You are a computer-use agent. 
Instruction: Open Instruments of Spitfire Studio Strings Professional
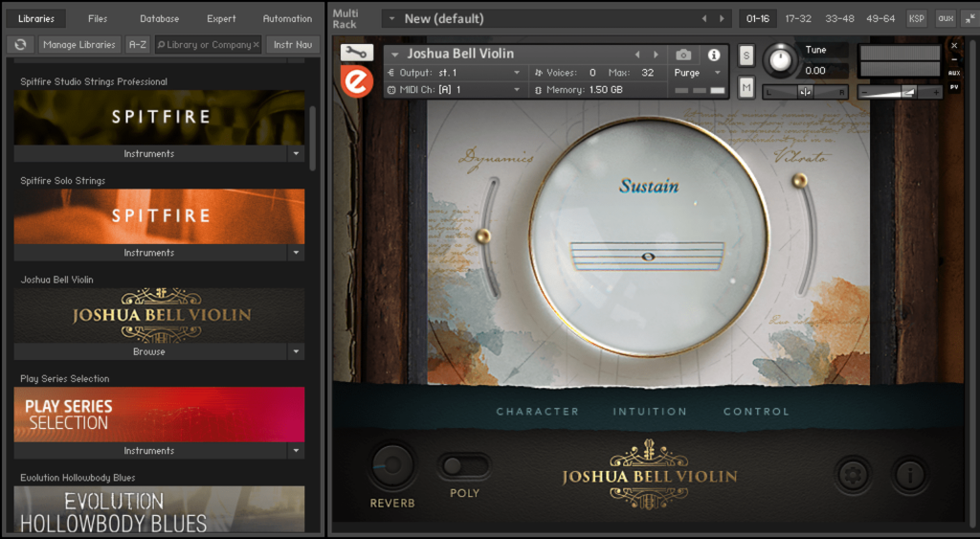point(150,154)
